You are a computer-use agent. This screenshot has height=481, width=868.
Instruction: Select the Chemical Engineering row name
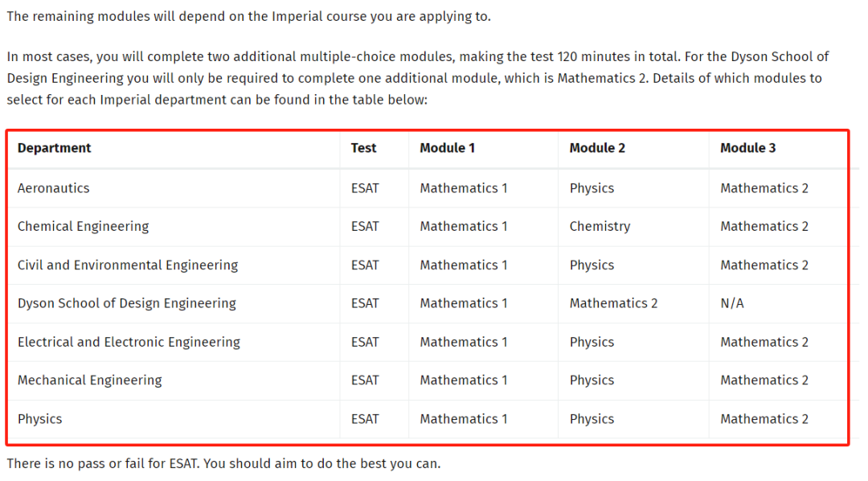83,227
